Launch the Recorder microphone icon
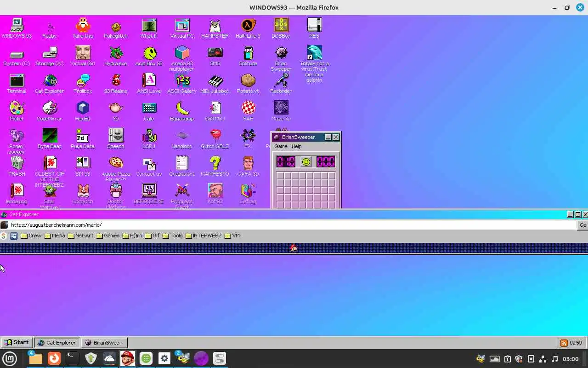Image resolution: width=588 pixels, height=368 pixels. coord(281,84)
